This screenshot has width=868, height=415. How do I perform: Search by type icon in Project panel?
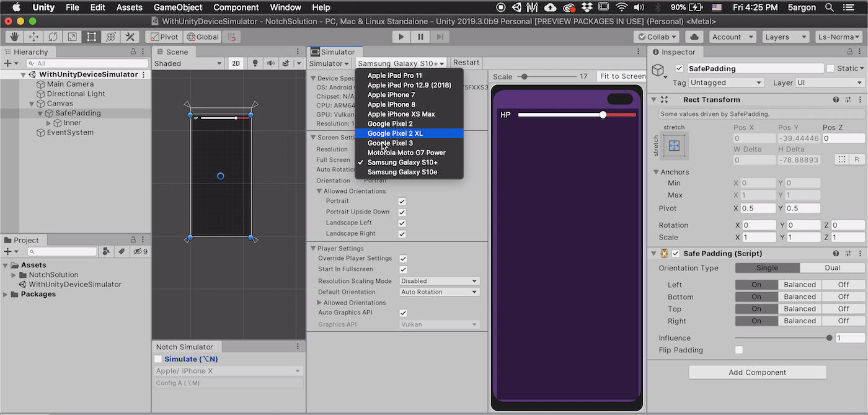[x=106, y=251]
